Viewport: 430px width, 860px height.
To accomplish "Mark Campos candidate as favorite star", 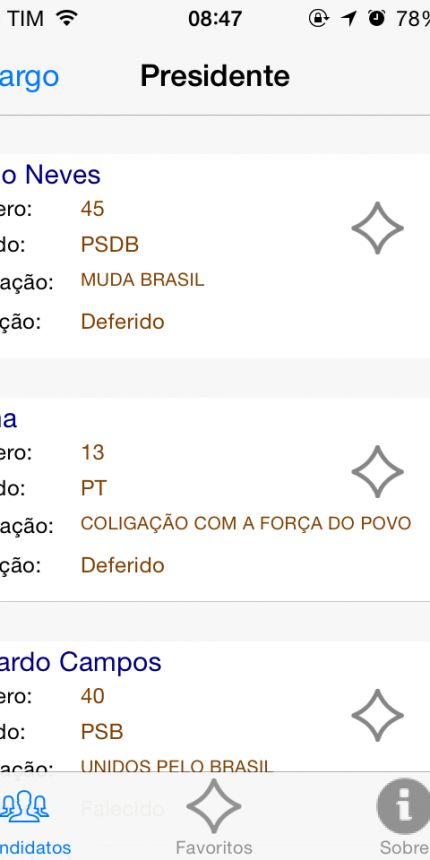I will [377, 715].
